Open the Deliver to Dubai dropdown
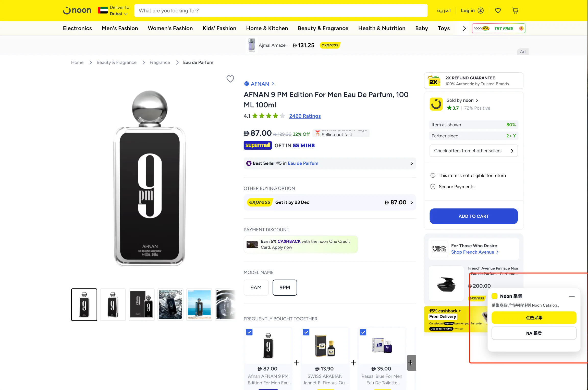 tap(114, 10)
